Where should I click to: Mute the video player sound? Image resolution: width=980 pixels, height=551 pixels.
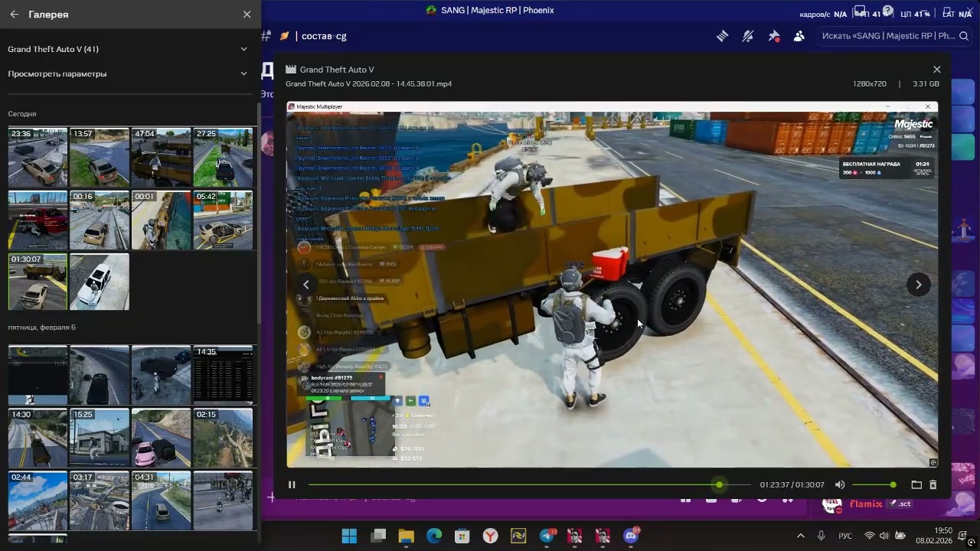pyautogui.click(x=840, y=484)
